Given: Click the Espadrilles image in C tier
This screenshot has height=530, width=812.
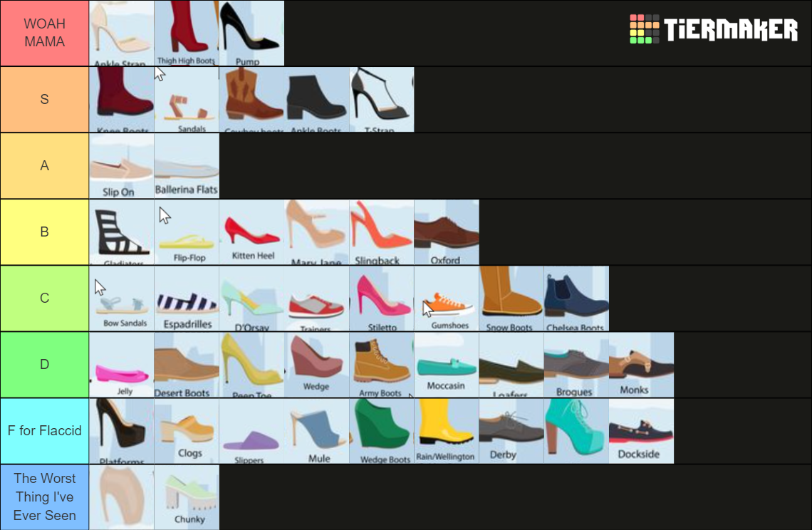Looking at the screenshot, I should tap(187, 298).
